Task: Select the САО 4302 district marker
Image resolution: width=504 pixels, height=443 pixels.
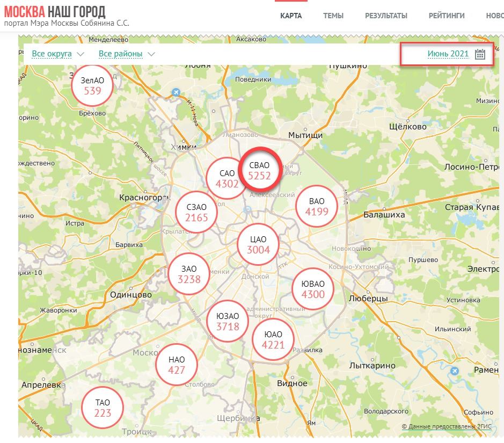Action: tap(227, 178)
